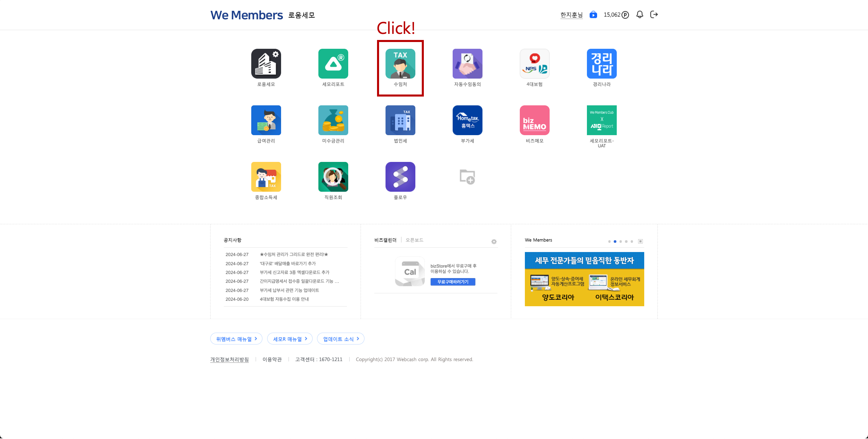Open the 수임처 TAX app icon
This screenshot has height=439, width=868.
point(400,64)
